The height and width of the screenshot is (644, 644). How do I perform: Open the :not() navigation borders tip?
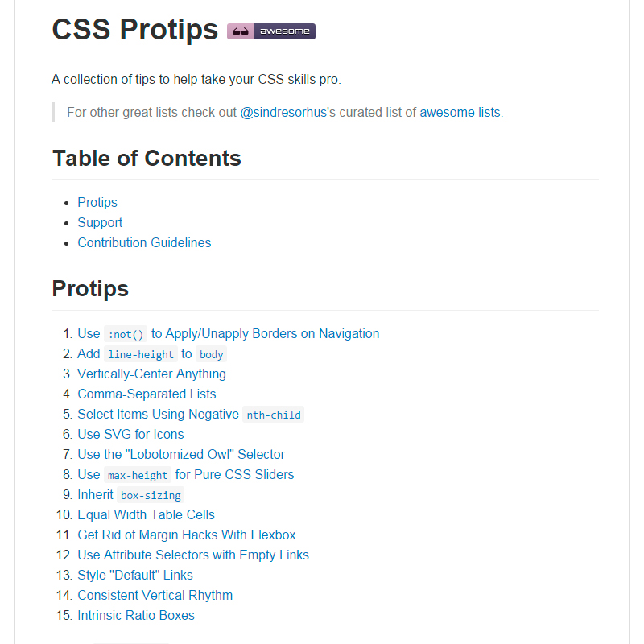click(x=228, y=333)
